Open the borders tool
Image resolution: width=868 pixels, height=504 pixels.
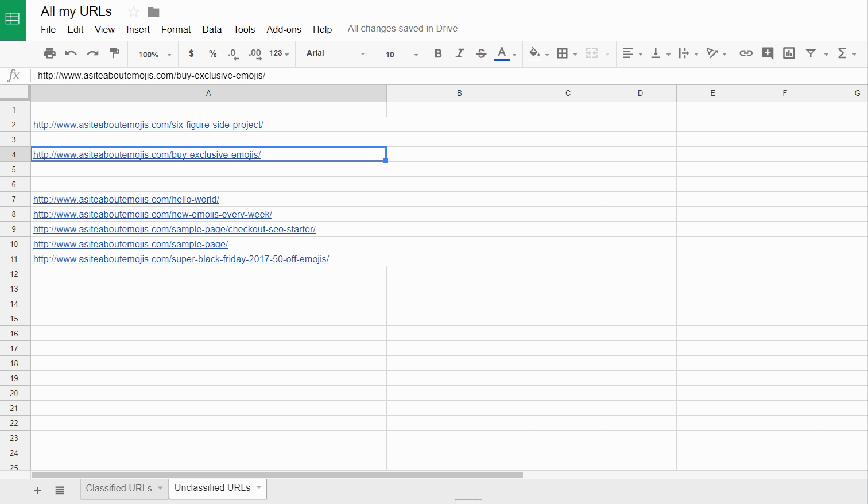pos(563,53)
